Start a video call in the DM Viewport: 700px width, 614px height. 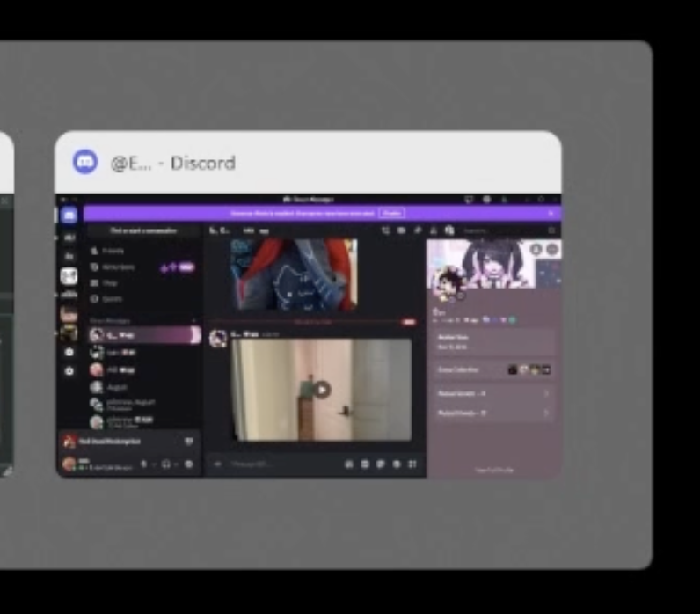(x=402, y=230)
